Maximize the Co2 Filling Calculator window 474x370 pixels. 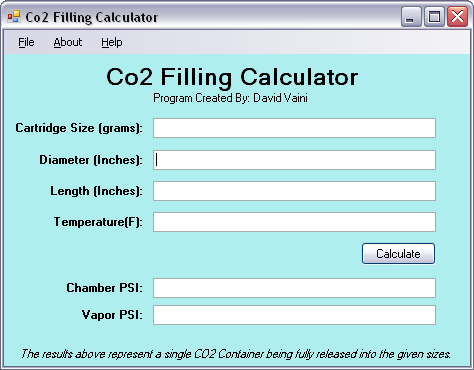434,16
